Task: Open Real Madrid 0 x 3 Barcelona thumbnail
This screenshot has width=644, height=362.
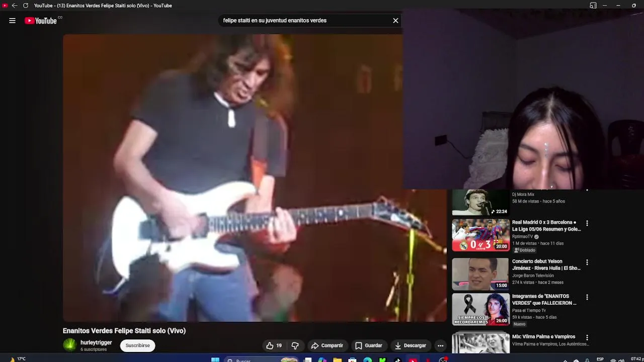Action: click(480, 235)
